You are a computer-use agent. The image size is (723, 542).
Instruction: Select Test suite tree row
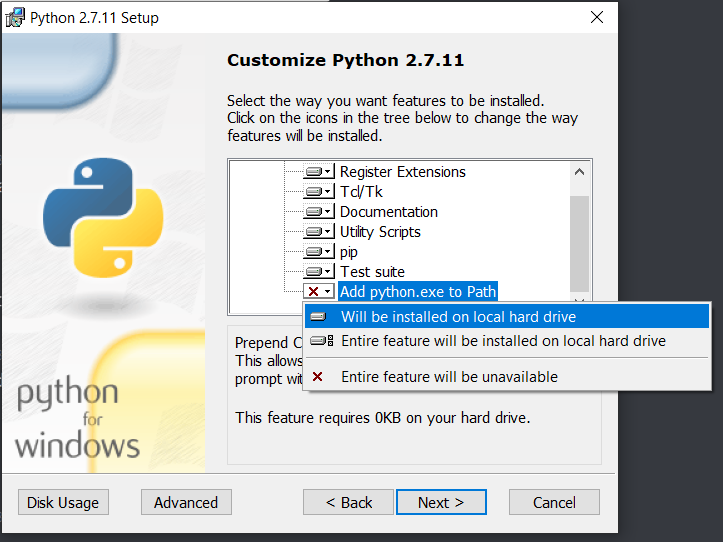click(372, 272)
